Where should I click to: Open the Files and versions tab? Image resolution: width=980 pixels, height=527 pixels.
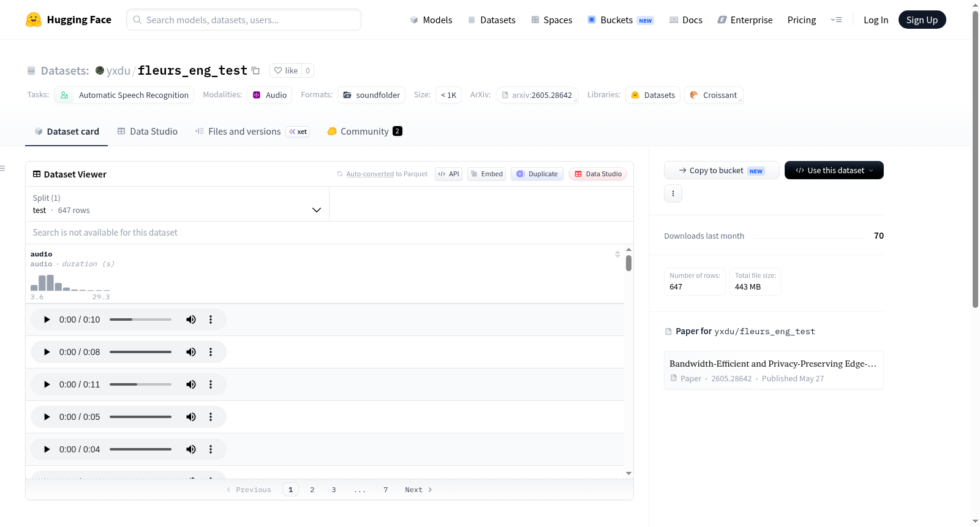click(x=252, y=132)
